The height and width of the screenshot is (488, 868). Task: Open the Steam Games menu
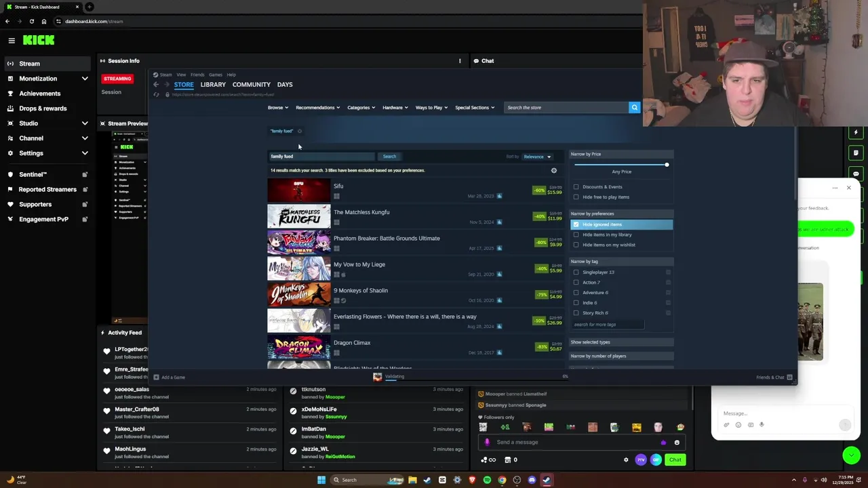point(216,75)
